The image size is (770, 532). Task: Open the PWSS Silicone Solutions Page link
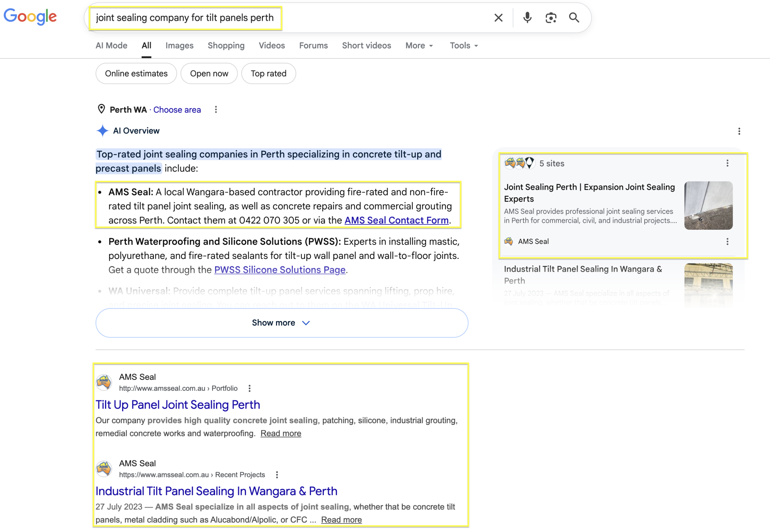coord(280,270)
